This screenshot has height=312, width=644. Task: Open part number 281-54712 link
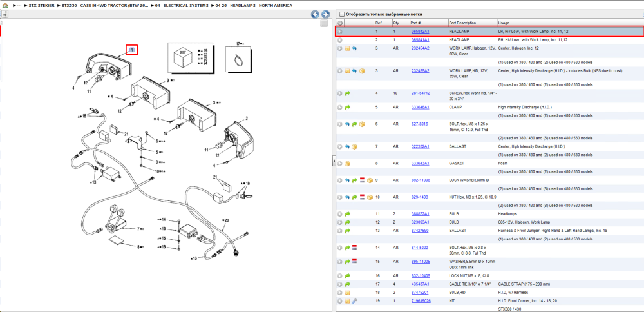(x=421, y=93)
